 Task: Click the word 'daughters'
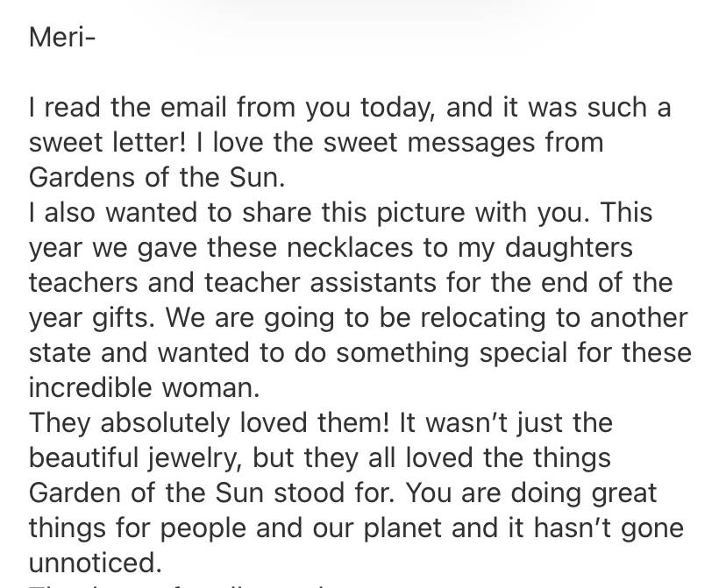(x=568, y=248)
